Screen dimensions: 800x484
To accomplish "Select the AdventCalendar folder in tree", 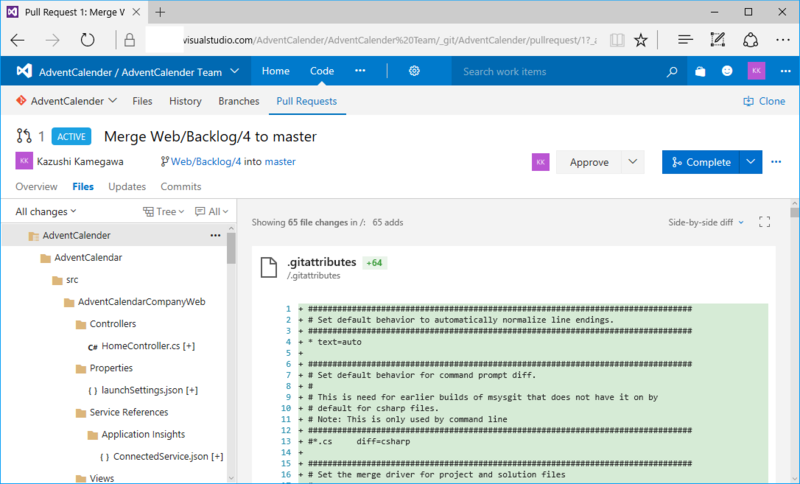I will 88,258.
